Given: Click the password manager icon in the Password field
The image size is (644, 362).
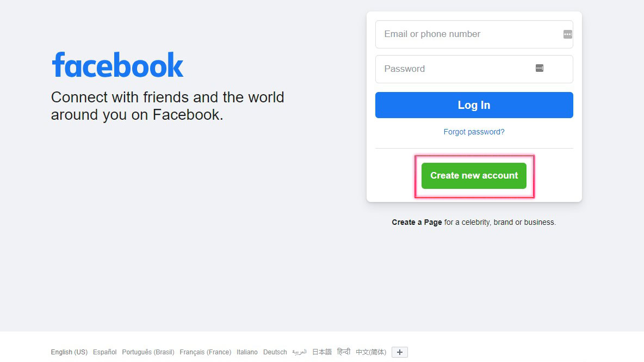Looking at the screenshot, I should coord(539,68).
